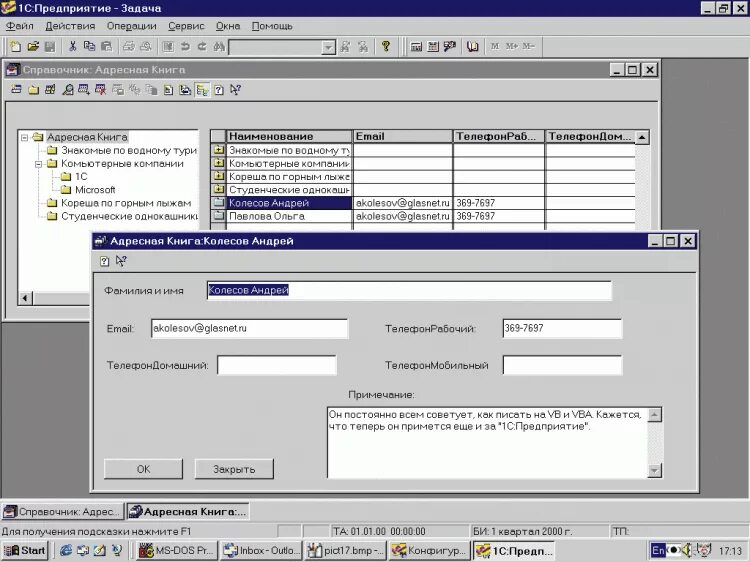
Task: Click the Cut scissors icon
Action: coord(73,46)
